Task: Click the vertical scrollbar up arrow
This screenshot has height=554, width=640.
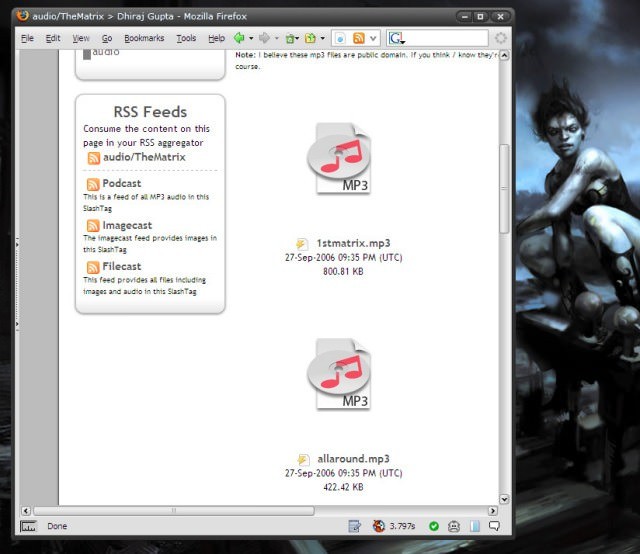Action: pos(504,55)
